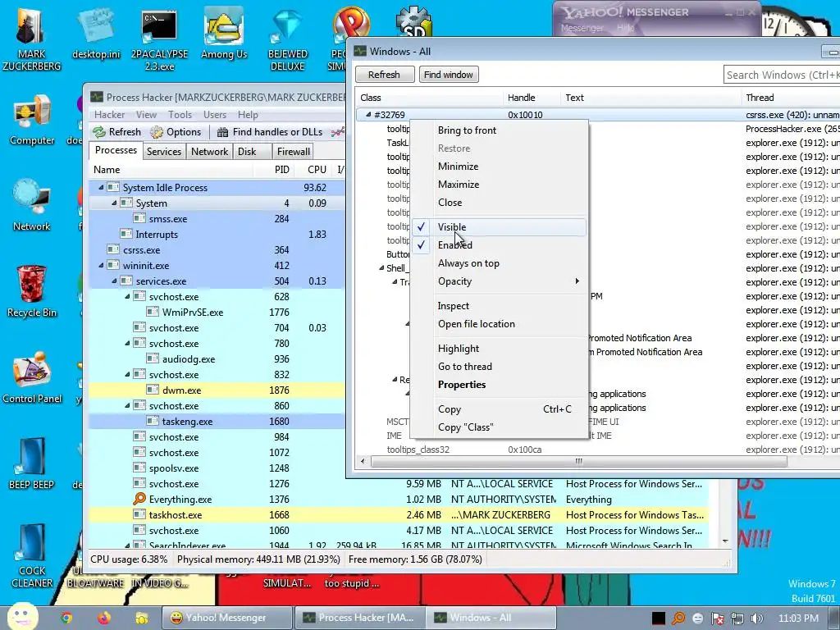This screenshot has height=630, width=840.
Task: Click scroll down arrow in process list
Action: [725, 541]
